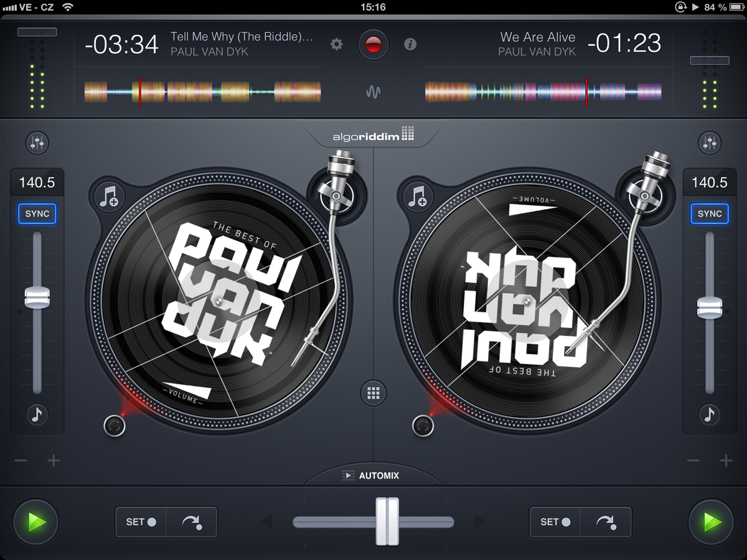Tap the left deck music note button
Screen dimensions: 747x560
pos(37,414)
